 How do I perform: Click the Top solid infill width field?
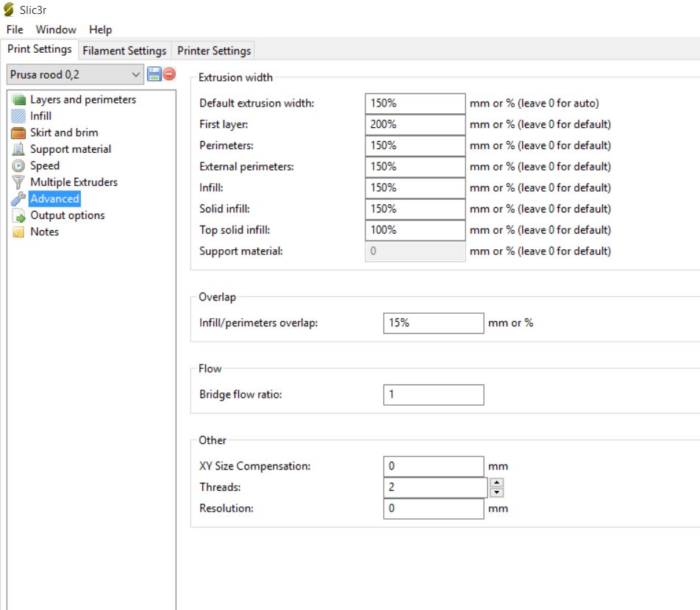point(415,230)
